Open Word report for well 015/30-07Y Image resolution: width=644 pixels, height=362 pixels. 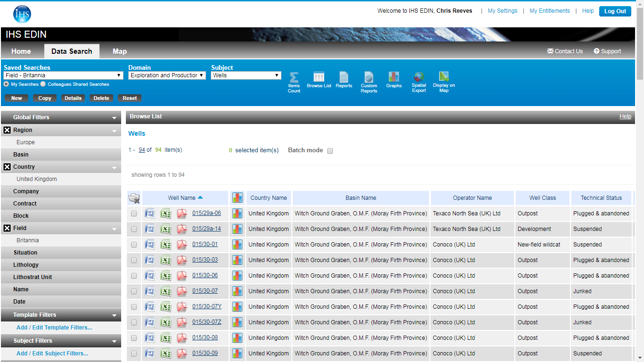tap(149, 307)
